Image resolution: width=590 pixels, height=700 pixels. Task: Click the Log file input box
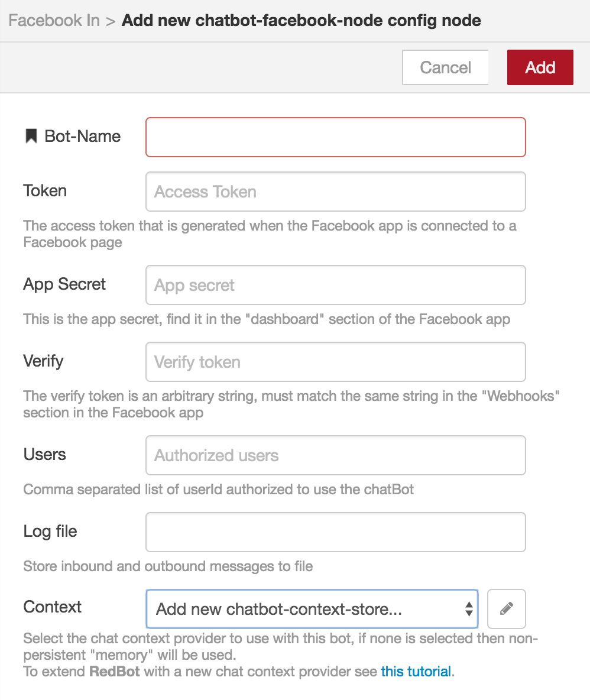click(336, 532)
